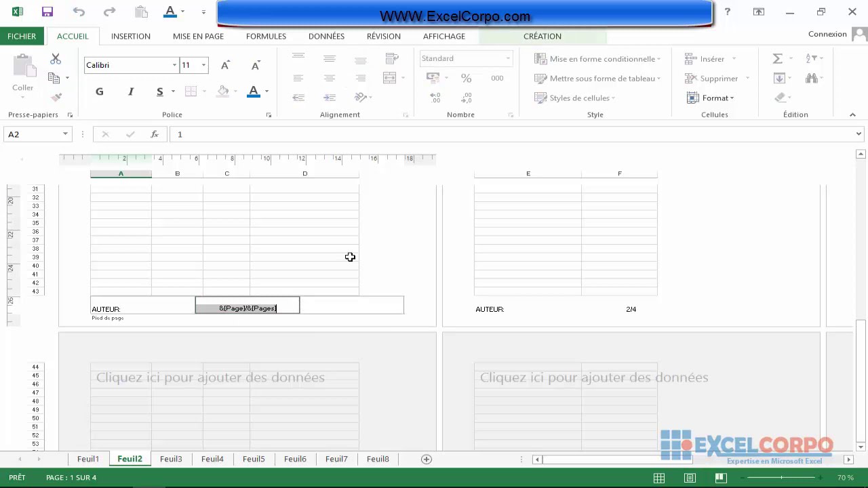Open the Supprimer cells dropdown
This screenshot has height=488, width=868.
(717, 78)
